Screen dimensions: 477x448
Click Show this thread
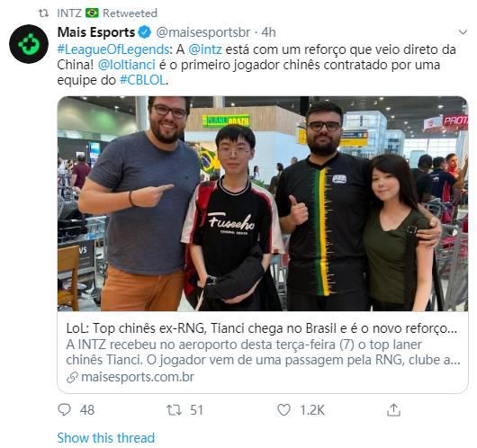106,438
